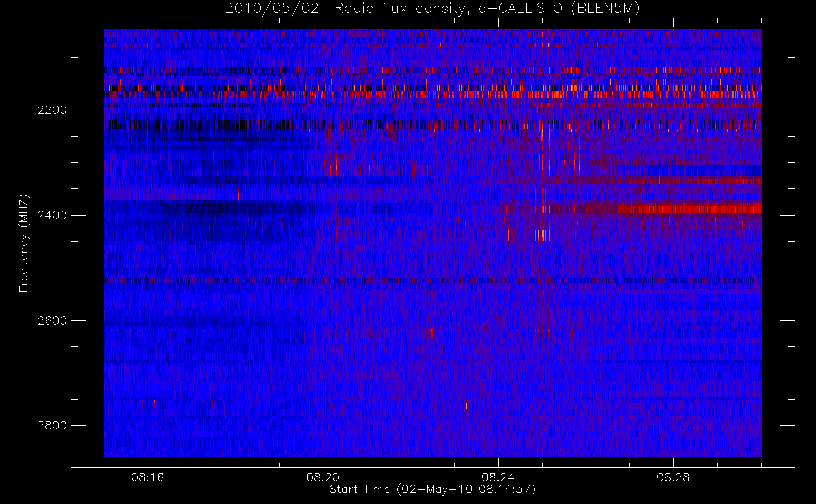This screenshot has width=816, height=504.
Task: Click the plot title mentioning e-CALLISTO (BLEN5M)
Action: pos(433,9)
